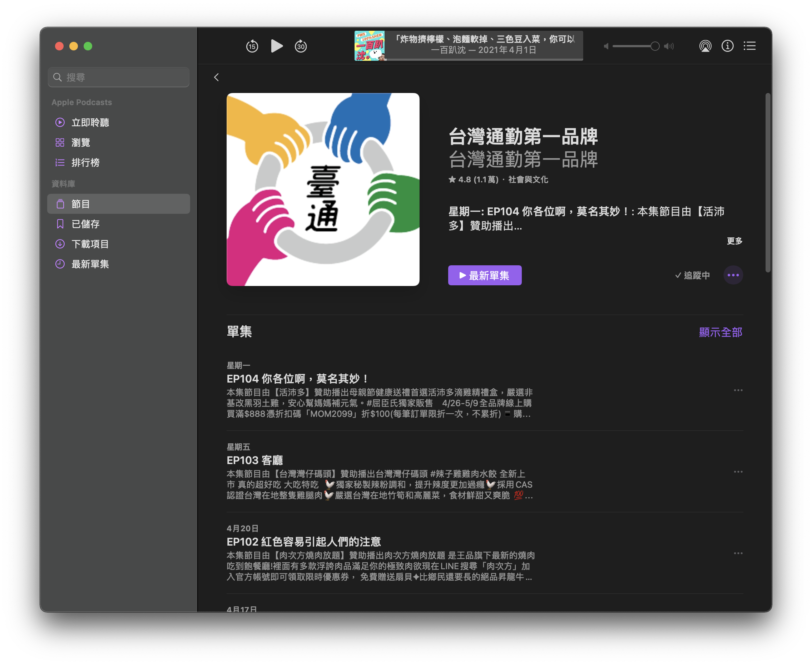Toggle playback with the Play button
The height and width of the screenshot is (665, 812).
(276, 46)
